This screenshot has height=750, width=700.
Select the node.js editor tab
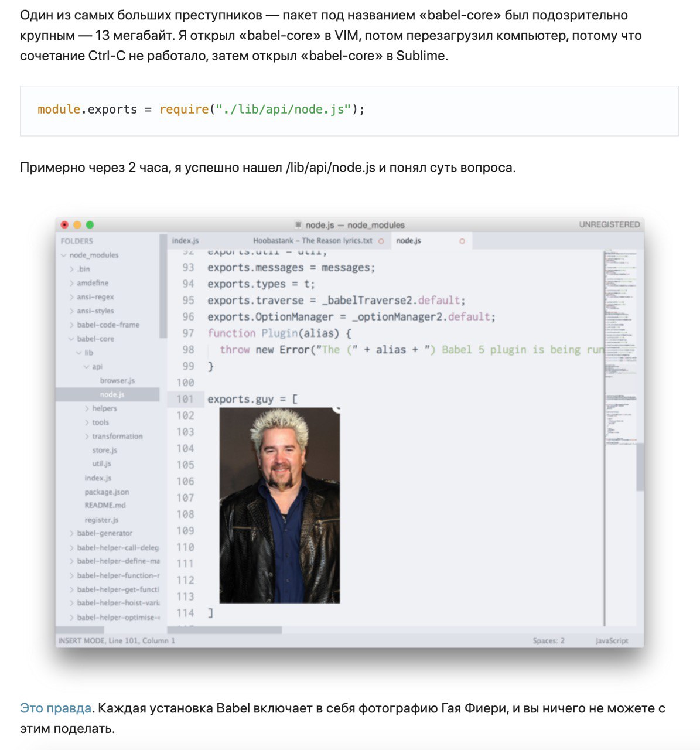[408, 241]
